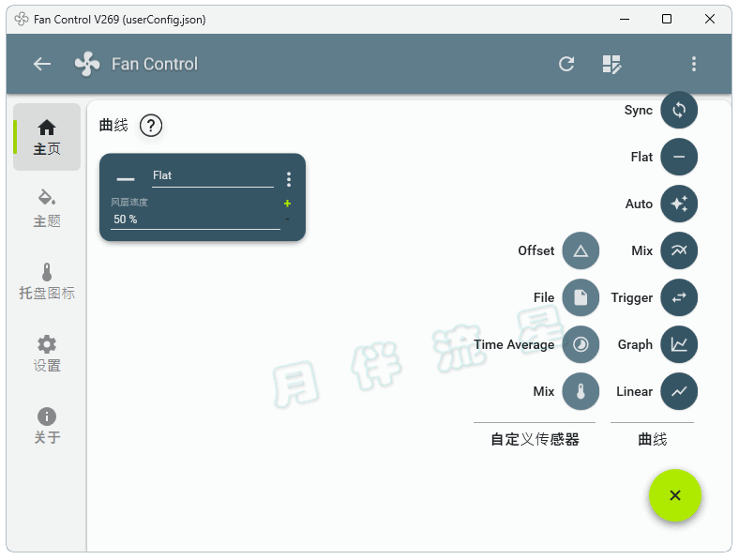Open the layout edit icon in header

pyautogui.click(x=611, y=64)
